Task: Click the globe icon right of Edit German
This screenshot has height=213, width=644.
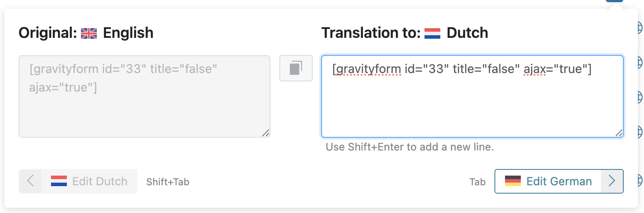Action: coord(640,180)
